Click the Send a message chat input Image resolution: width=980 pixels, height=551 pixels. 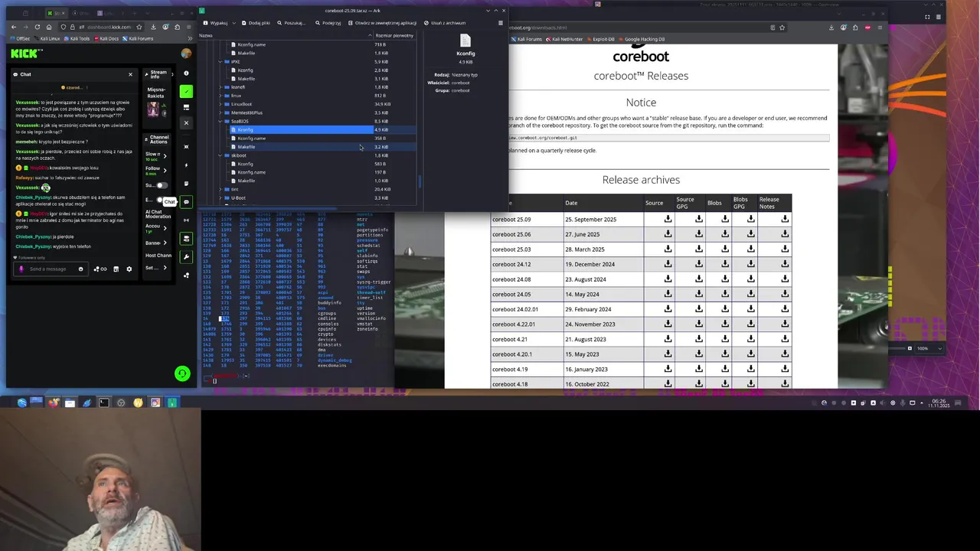pos(52,269)
